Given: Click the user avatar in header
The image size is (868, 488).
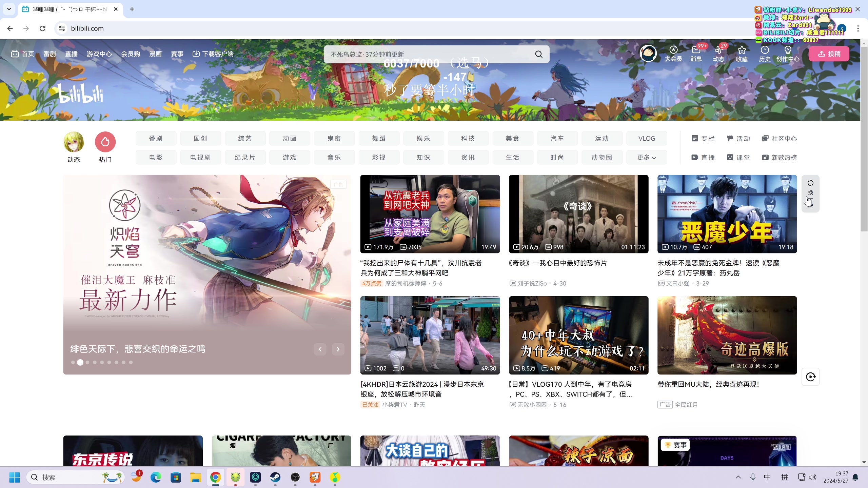Looking at the screenshot, I should [x=648, y=54].
